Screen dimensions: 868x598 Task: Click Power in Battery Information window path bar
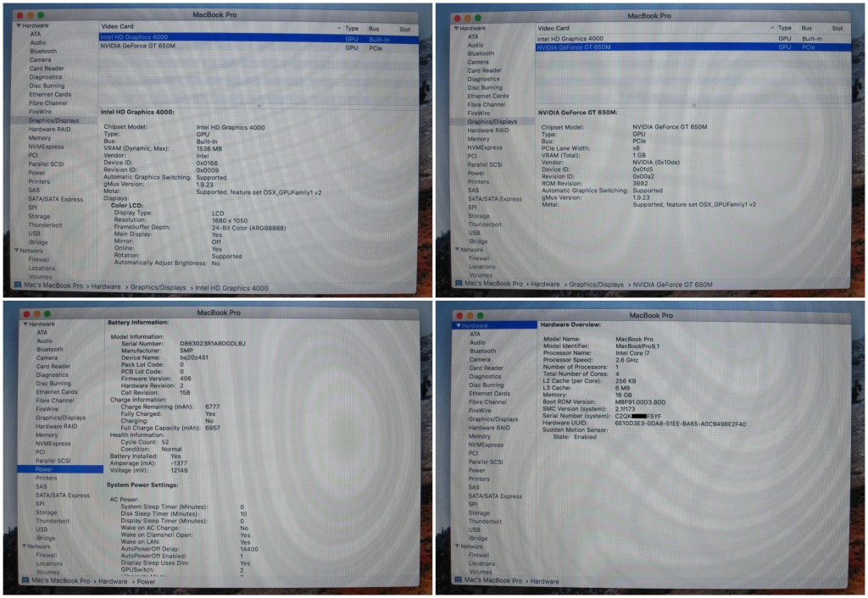click(146, 581)
